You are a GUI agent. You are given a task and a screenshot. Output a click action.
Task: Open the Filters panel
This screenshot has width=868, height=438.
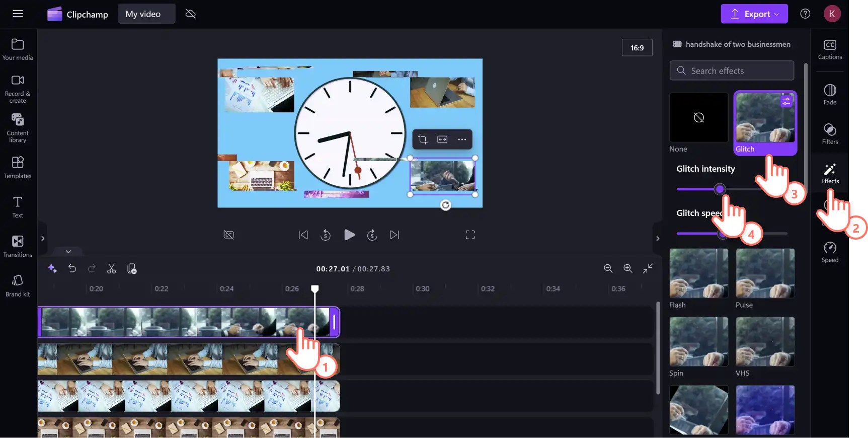click(830, 133)
